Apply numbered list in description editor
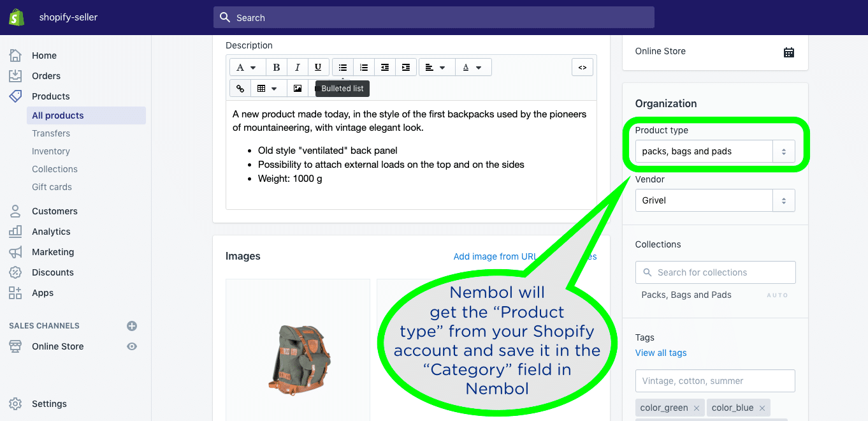Image resolution: width=868 pixels, height=421 pixels. [364, 68]
